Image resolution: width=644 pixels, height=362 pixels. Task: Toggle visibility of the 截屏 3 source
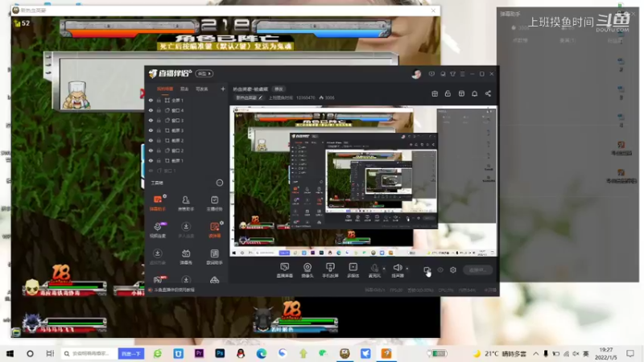(151, 130)
